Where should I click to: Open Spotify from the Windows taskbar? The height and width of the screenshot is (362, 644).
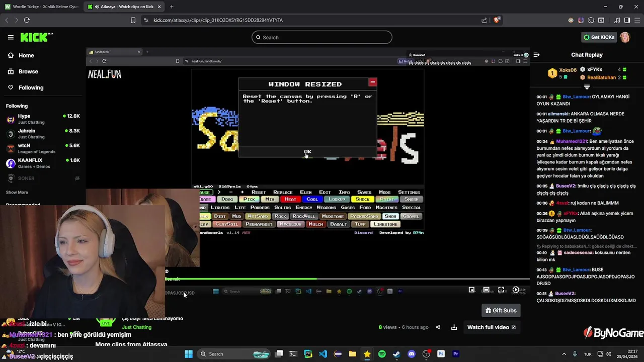pyautogui.click(x=382, y=354)
